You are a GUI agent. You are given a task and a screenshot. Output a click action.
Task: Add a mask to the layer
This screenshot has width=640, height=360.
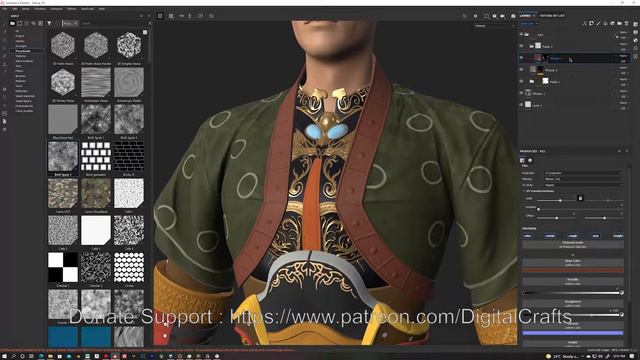pyautogui.click(x=591, y=24)
